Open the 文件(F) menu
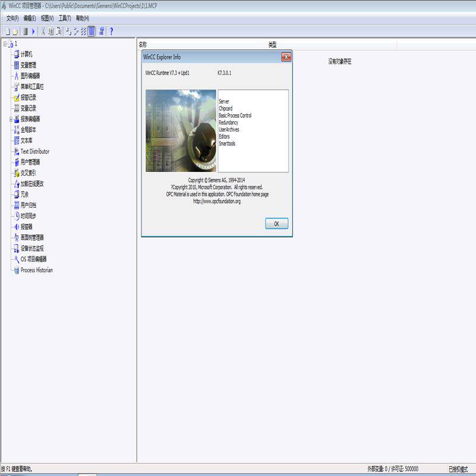This screenshot has height=476, width=476. click(x=12, y=18)
